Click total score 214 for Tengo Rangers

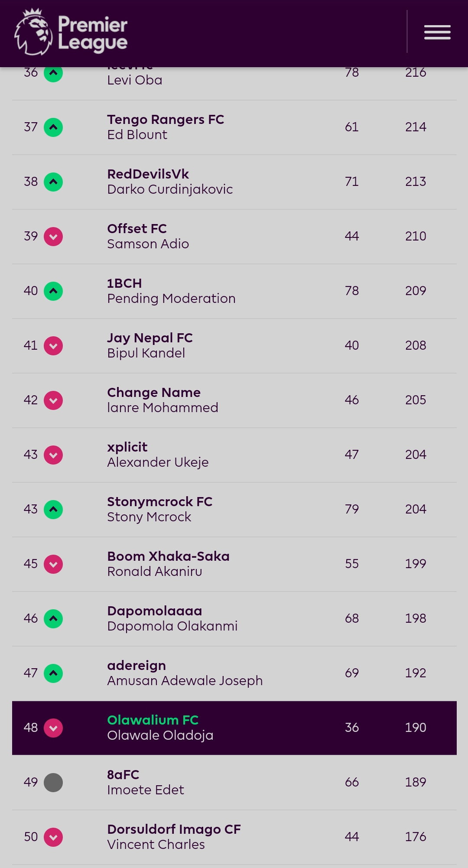click(416, 127)
